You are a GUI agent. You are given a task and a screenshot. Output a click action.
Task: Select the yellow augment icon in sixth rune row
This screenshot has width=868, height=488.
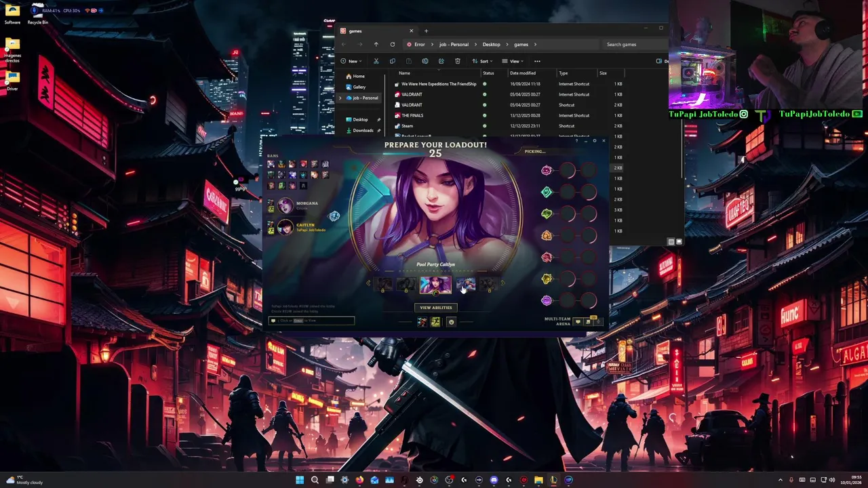click(x=547, y=279)
